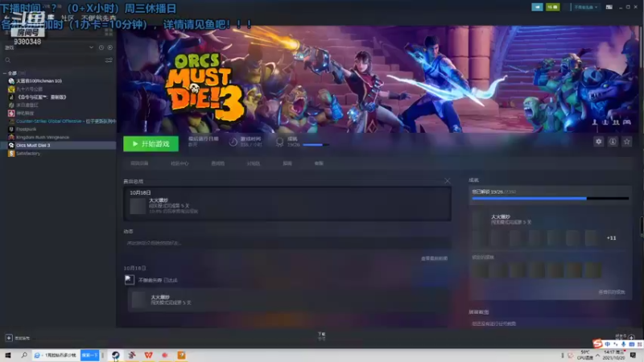Click the 19/26 achievements progress bar
This screenshot has height=362, width=644.
(551, 199)
